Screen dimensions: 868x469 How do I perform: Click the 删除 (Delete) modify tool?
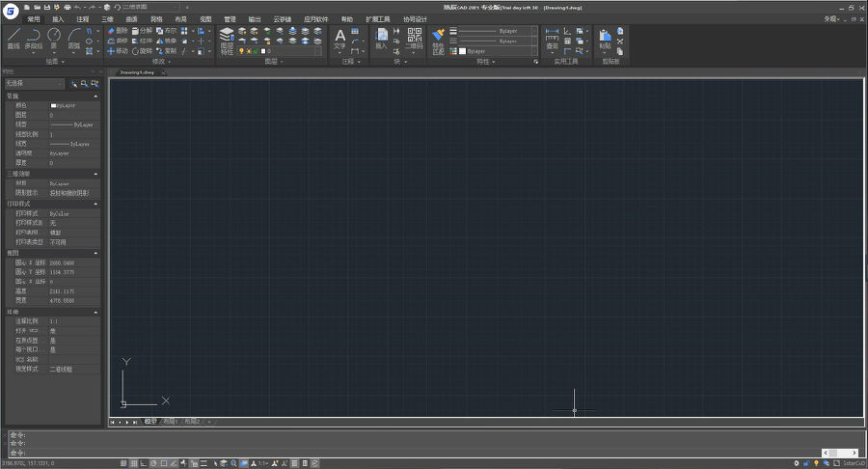pyautogui.click(x=117, y=31)
